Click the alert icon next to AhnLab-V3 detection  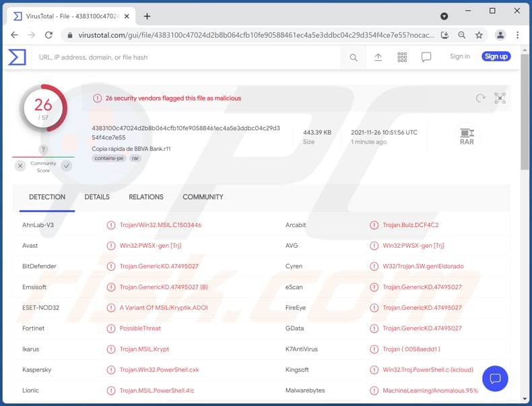pyautogui.click(x=111, y=225)
